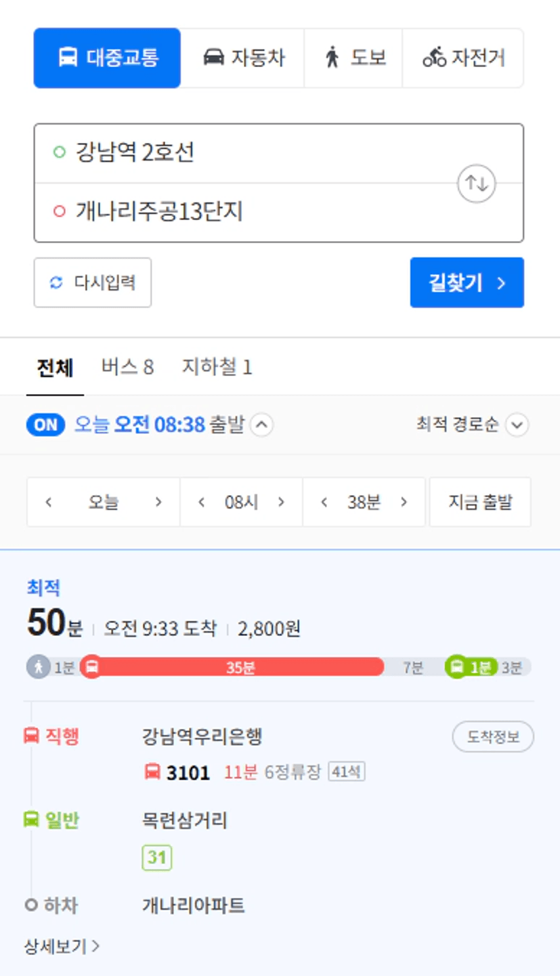Move to next day with 오늘 right arrow
560x976 pixels.
[158, 502]
